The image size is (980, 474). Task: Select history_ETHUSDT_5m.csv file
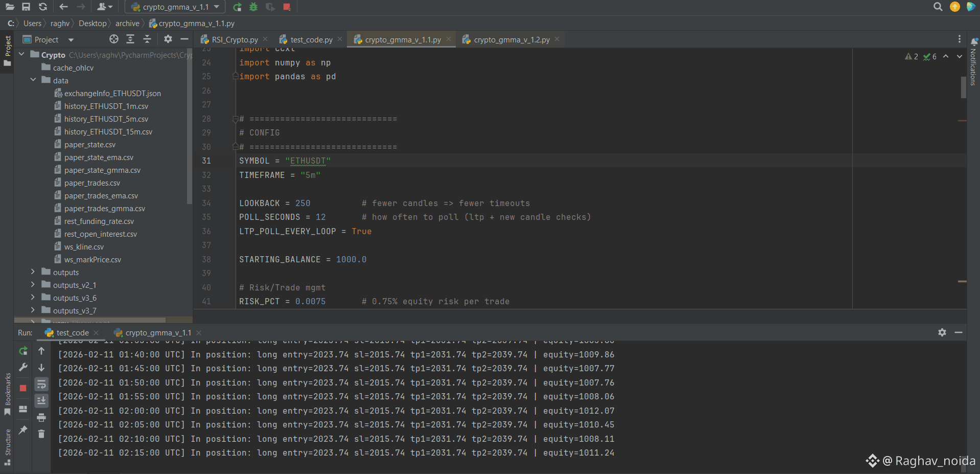[x=106, y=119]
